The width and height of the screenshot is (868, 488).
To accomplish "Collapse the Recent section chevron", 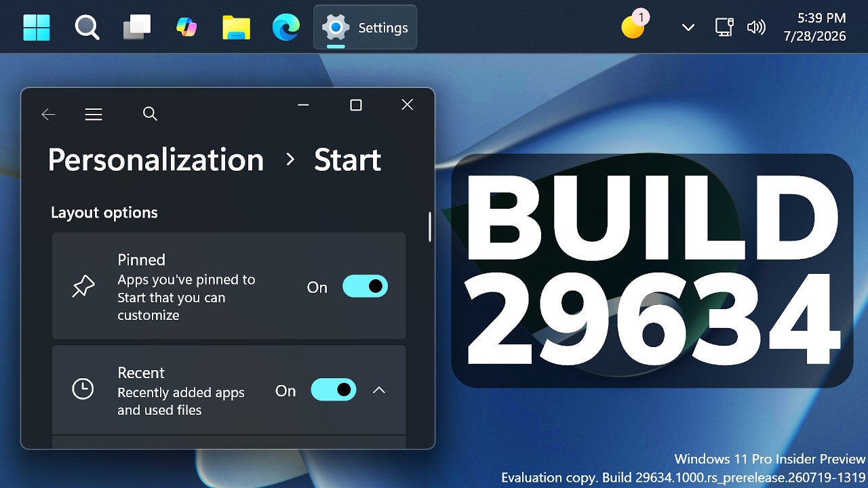I will (x=379, y=390).
